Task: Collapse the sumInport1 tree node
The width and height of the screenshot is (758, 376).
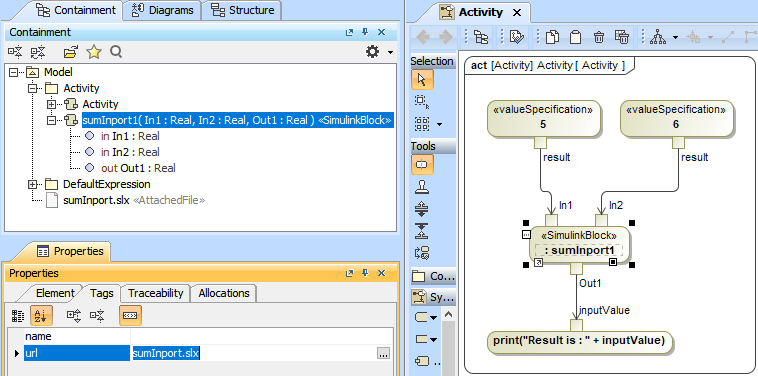Action: point(51,120)
